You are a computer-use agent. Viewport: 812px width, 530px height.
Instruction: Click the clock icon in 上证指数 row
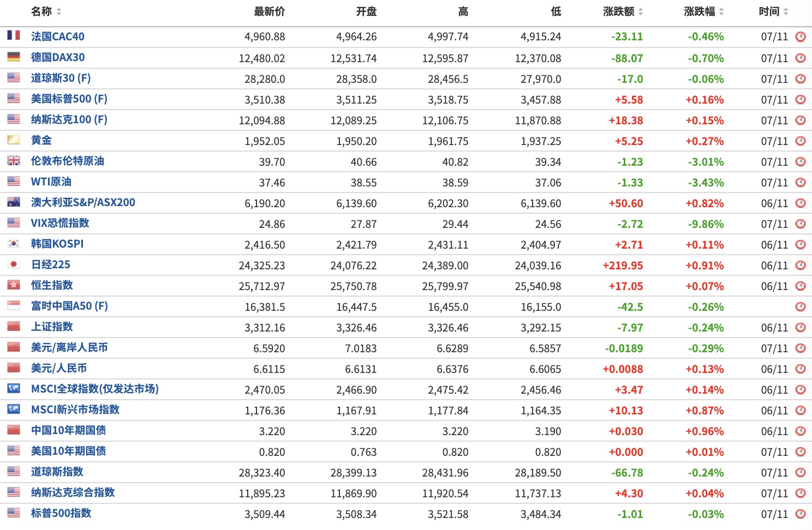coord(801,327)
